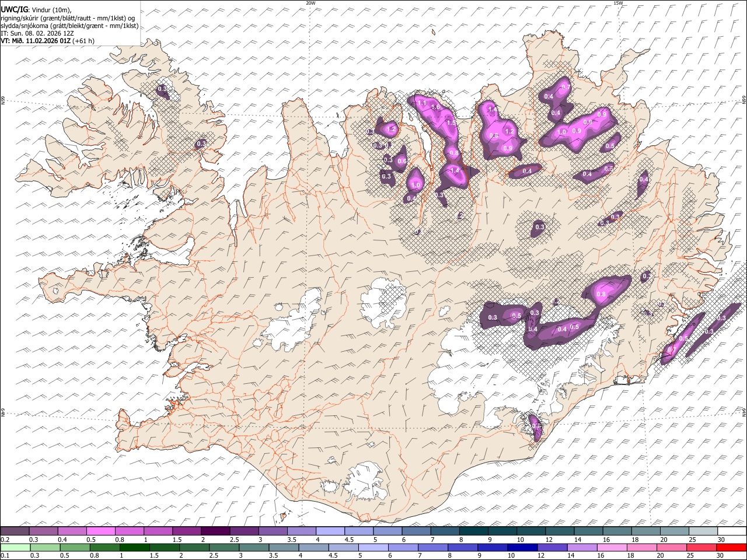Click the '1.1' precipitation value on the map
The width and height of the screenshot is (747, 560).
coord(422,102)
